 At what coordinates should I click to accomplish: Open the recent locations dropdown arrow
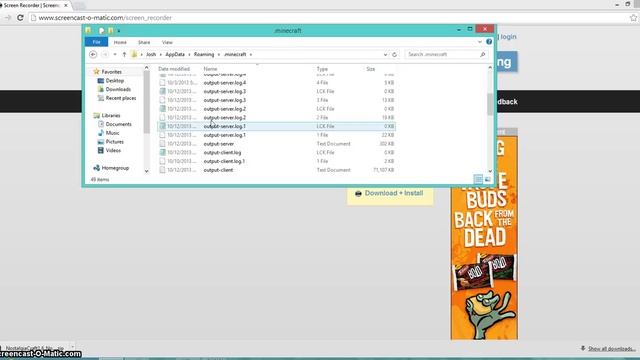pos(115,54)
